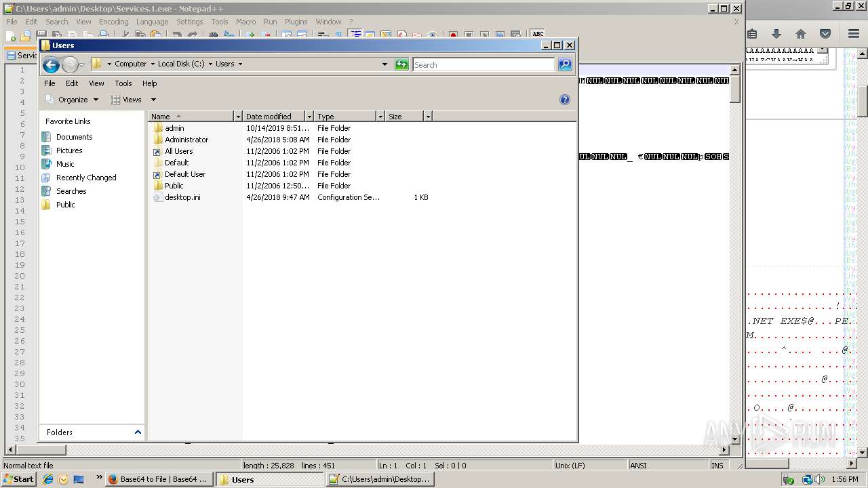Screen dimensions: 868x488
Task: Click Notepad++ Run macro multiple times icon
Action: click(x=500, y=35)
